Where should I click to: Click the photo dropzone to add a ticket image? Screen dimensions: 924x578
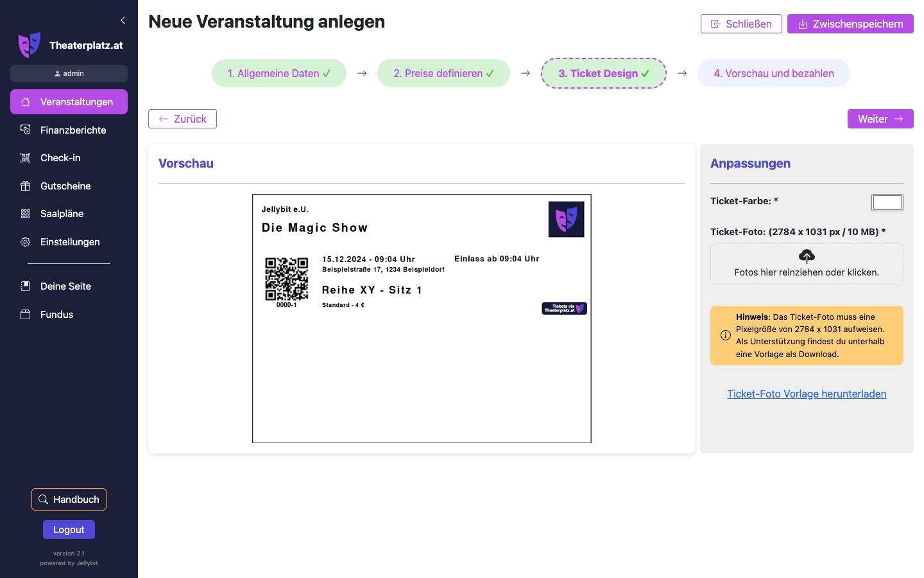coord(807,264)
